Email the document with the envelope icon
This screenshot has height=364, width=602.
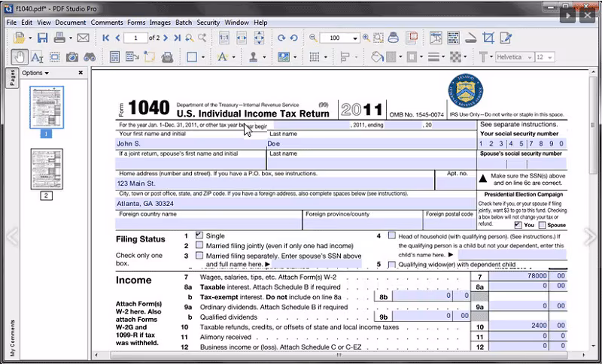83,38
